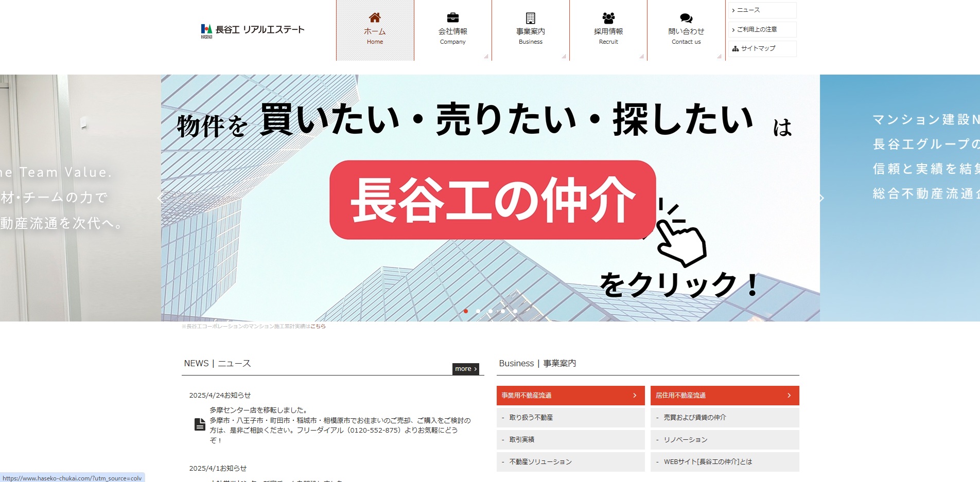Expand 事業用不動産流通 section header

570,396
